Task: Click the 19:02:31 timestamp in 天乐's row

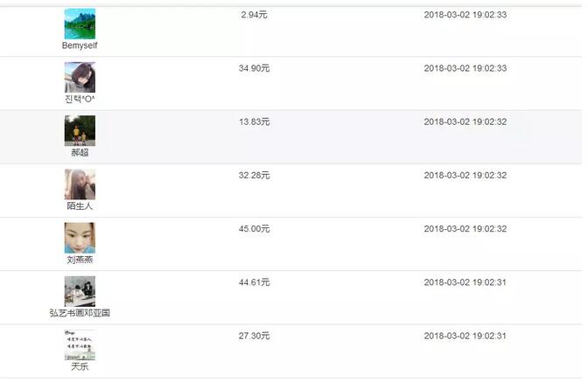Action: coord(465,336)
